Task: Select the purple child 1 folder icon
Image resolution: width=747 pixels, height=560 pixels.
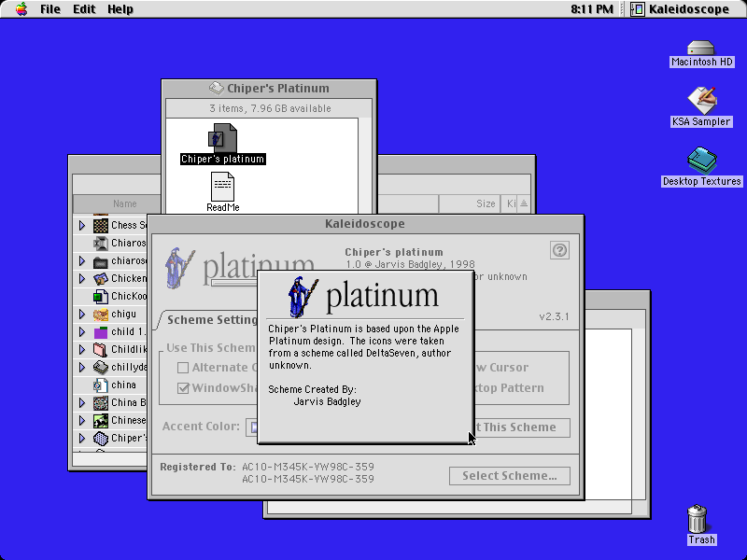Action: pyautogui.click(x=101, y=332)
